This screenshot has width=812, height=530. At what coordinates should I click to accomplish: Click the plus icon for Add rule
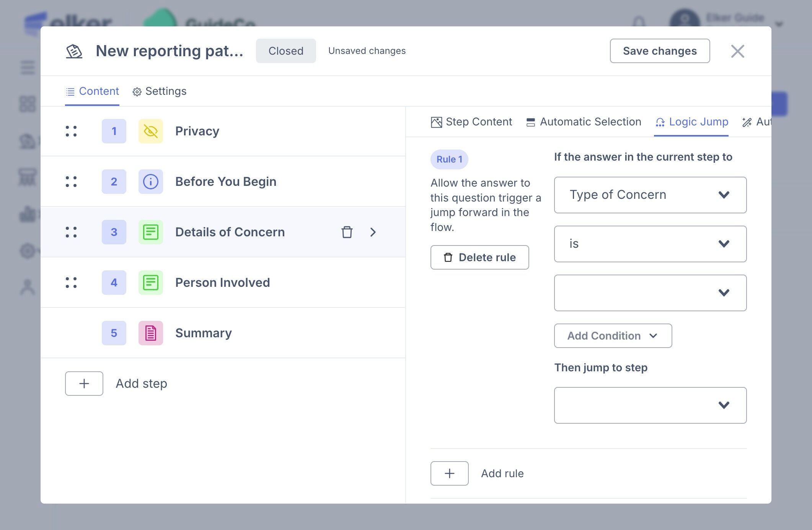tap(449, 473)
